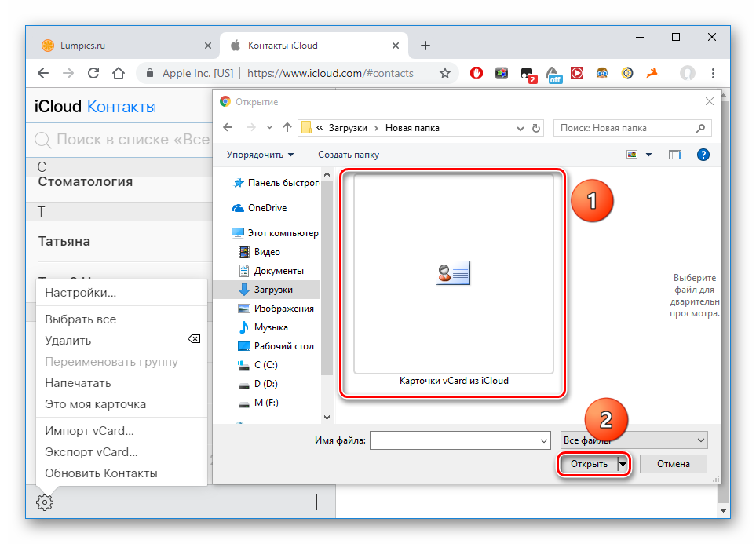
Task: Close the Открытие file dialog
Action: click(x=709, y=101)
